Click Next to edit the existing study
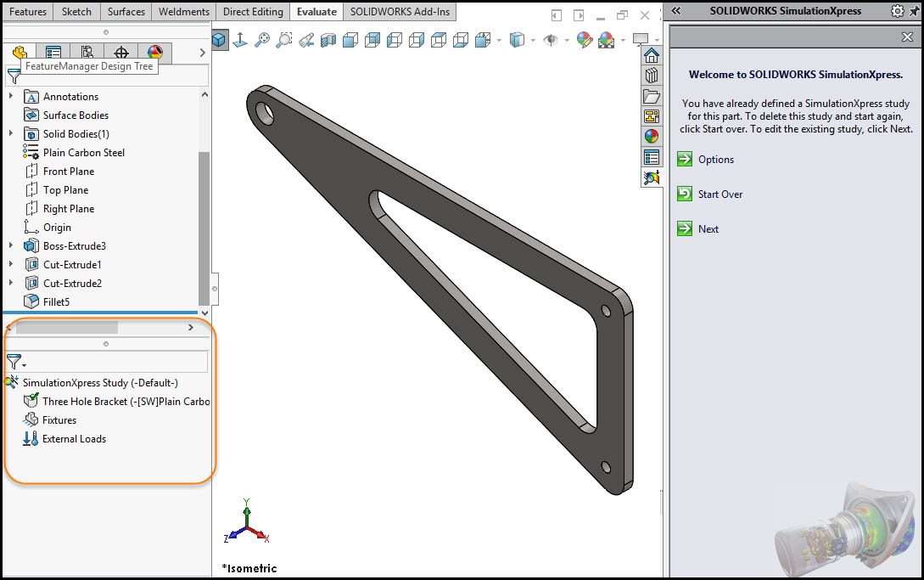Viewport: 924px width, 580px height. pyautogui.click(x=697, y=229)
